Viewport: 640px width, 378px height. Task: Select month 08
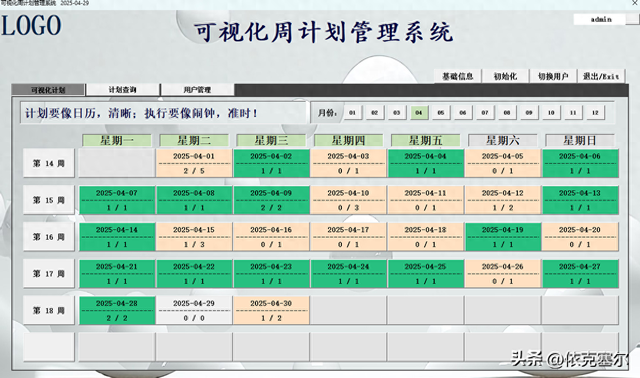pyautogui.click(x=507, y=113)
